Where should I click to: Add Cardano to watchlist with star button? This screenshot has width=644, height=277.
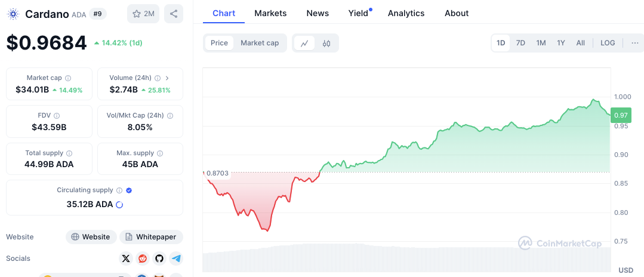pyautogui.click(x=143, y=14)
